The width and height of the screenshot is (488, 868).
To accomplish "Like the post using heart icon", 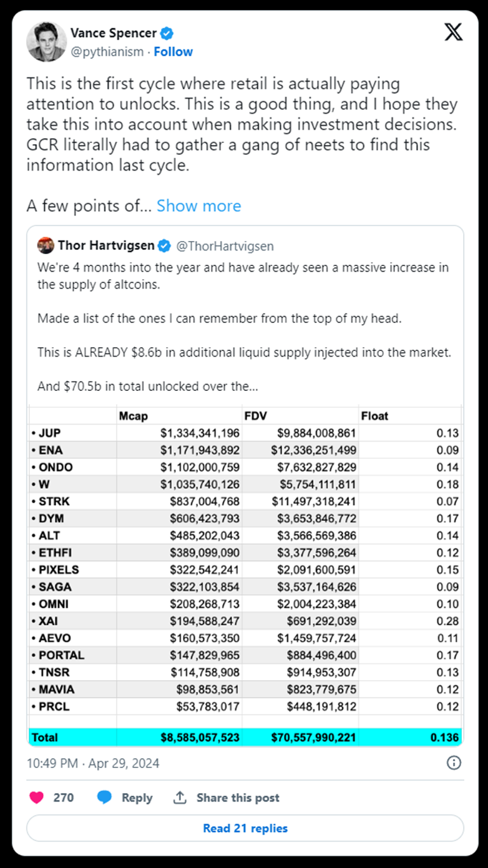I will 37,797.
